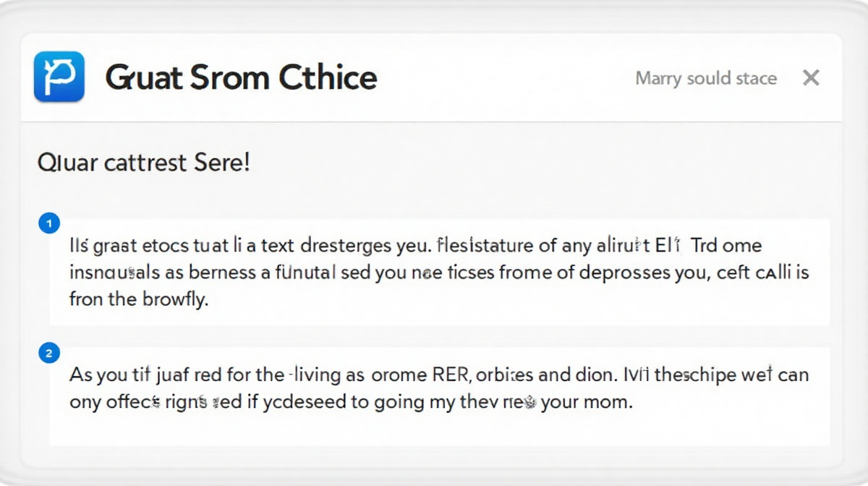Select the first step text card
Image resolution: width=868 pixels, height=486 pixels.
tap(439, 272)
